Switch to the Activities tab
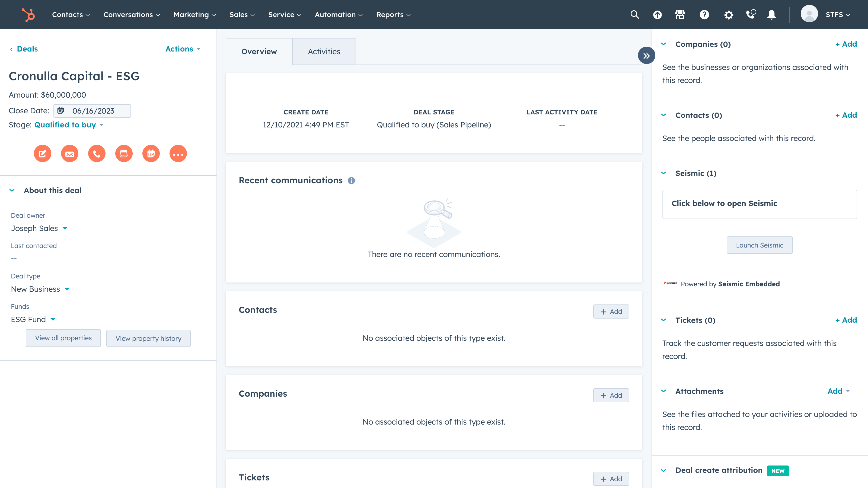The image size is (868, 488). click(x=324, y=51)
